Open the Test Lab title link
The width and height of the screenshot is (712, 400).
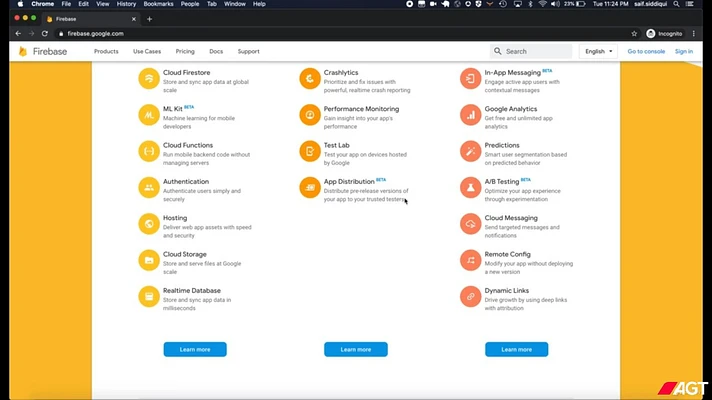(x=336, y=145)
